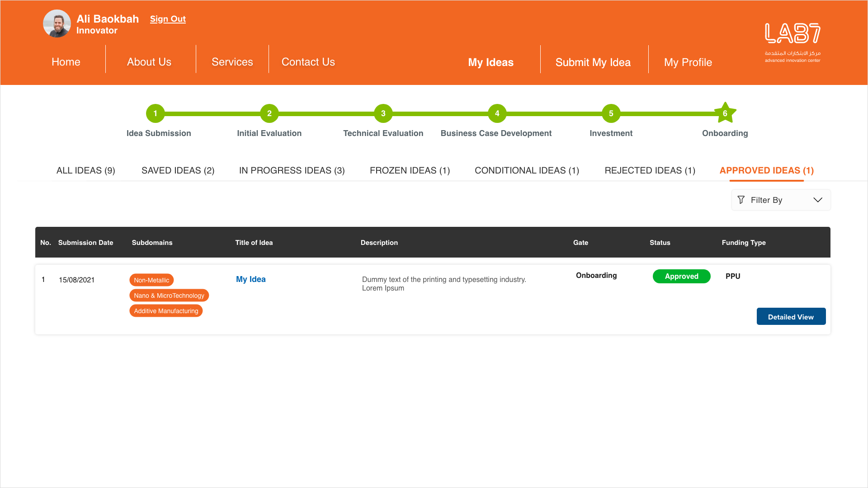Image resolution: width=868 pixels, height=488 pixels.
Task: Click the green Approved status badge
Action: tap(681, 276)
